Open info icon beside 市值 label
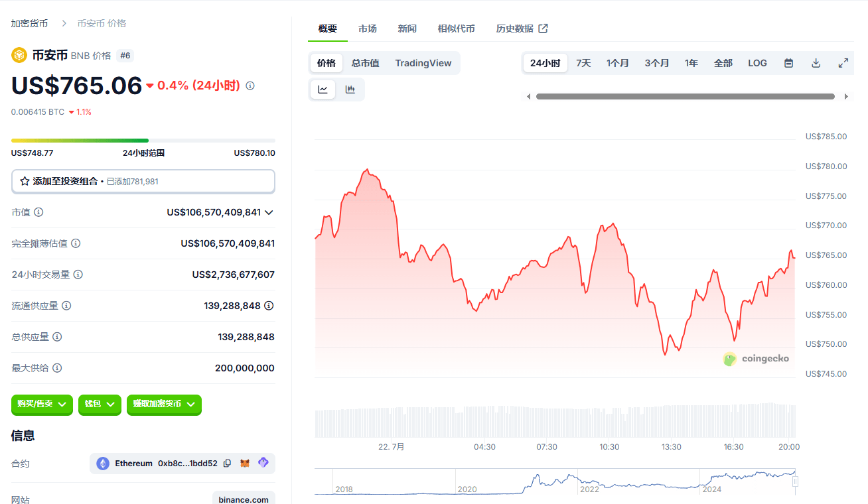This screenshot has width=868, height=504. coord(38,212)
